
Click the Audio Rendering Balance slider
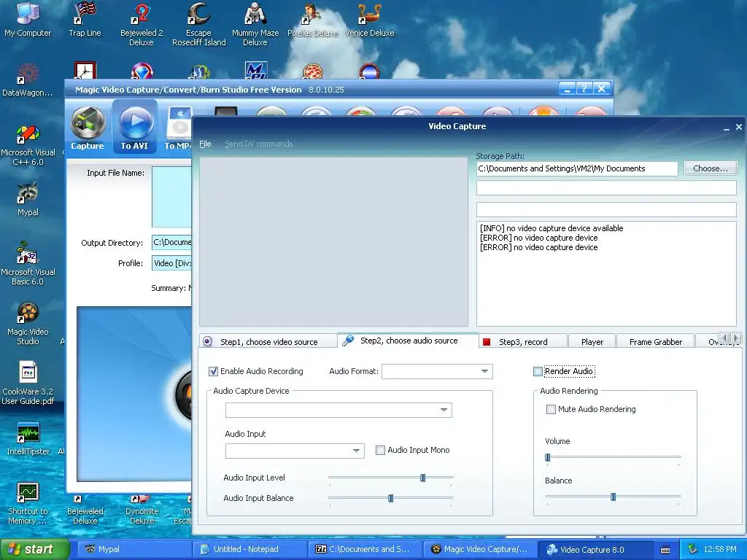613,497
